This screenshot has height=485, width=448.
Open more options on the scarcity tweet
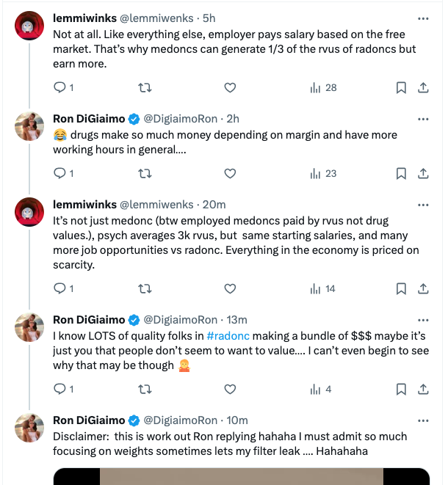[x=423, y=205]
